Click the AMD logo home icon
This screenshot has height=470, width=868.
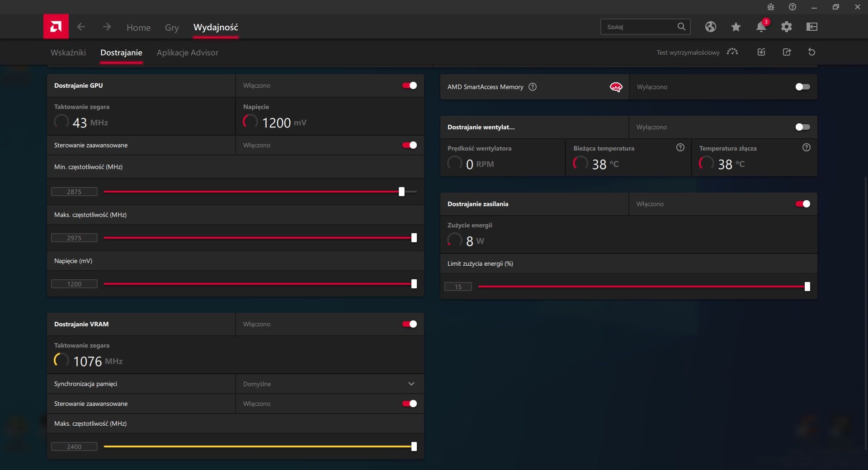[x=56, y=26]
